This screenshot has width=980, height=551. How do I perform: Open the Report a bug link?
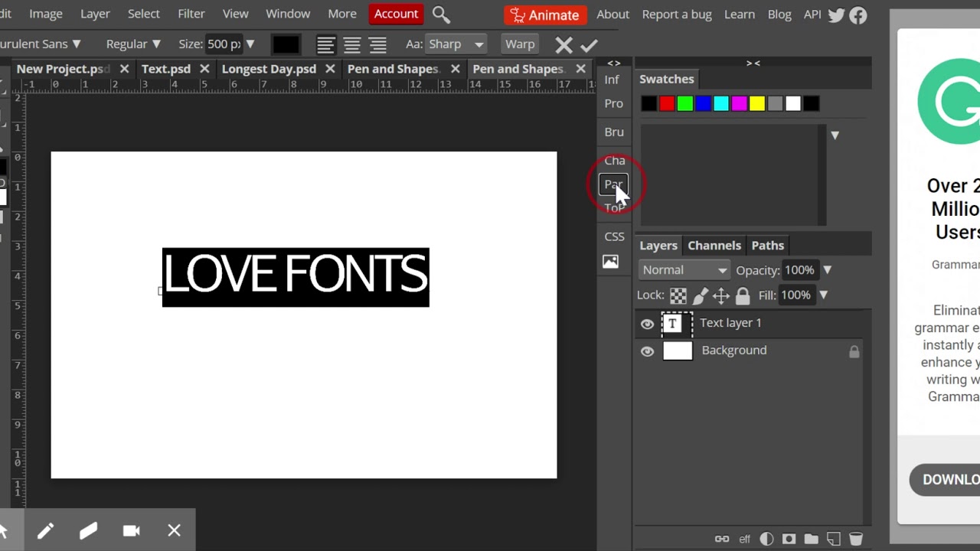coord(677,14)
